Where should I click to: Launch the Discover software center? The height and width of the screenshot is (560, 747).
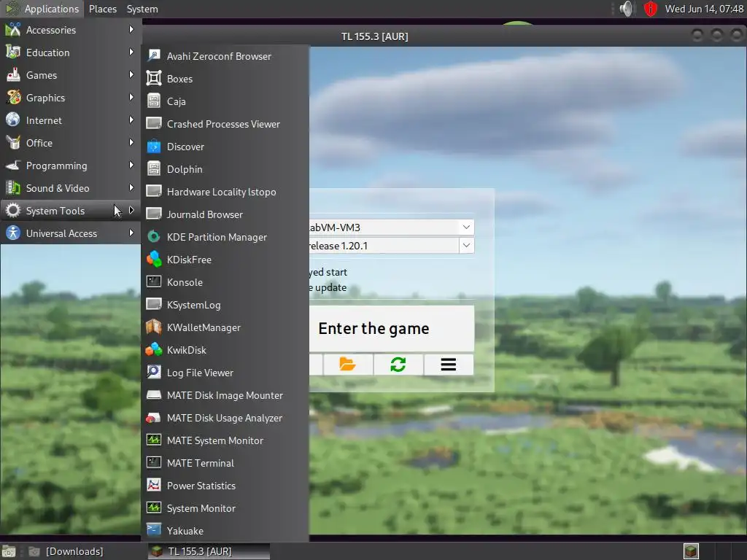[x=225, y=147]
